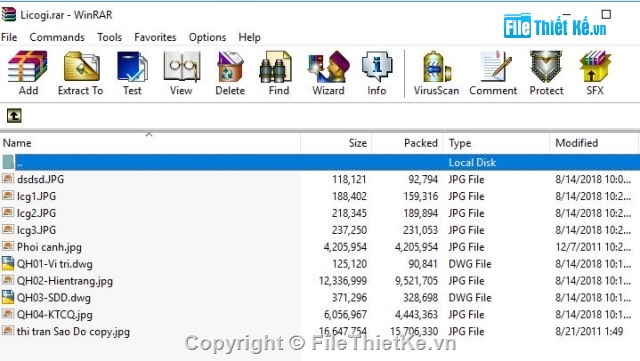Click packed value 159,316
The width and height of the screenshot is (640, 361).
click(x=420, y=196)
